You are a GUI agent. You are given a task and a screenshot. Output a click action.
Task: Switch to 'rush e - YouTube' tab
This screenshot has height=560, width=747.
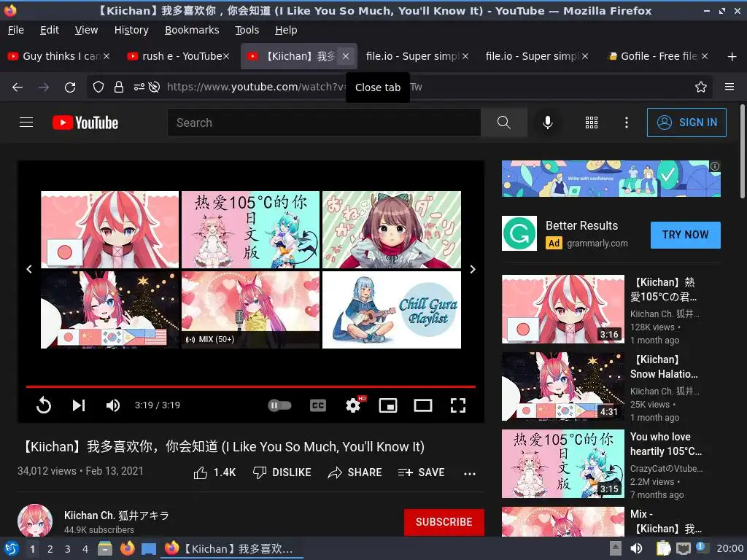[x=179, y=56]
